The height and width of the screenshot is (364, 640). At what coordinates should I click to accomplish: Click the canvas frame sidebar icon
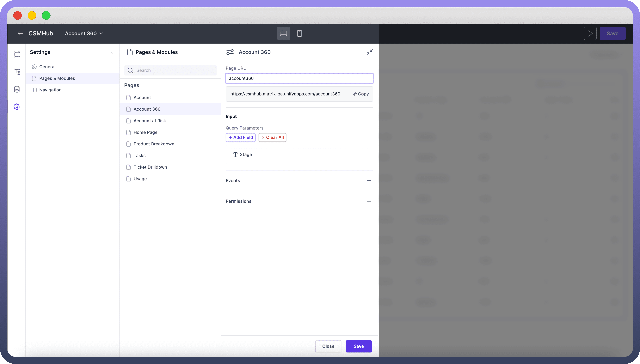point(17,54)
